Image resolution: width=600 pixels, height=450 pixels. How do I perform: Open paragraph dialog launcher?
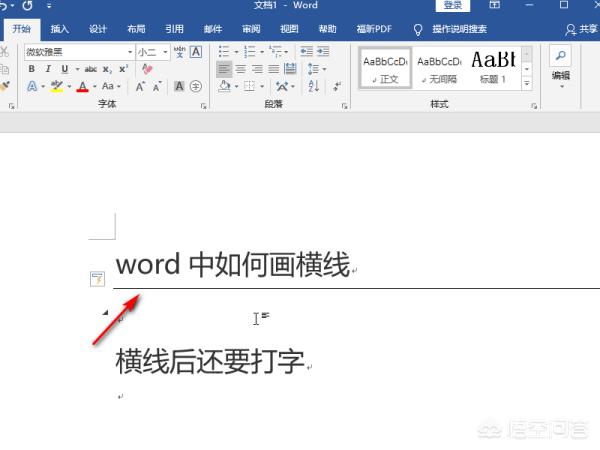coord(344,106)
